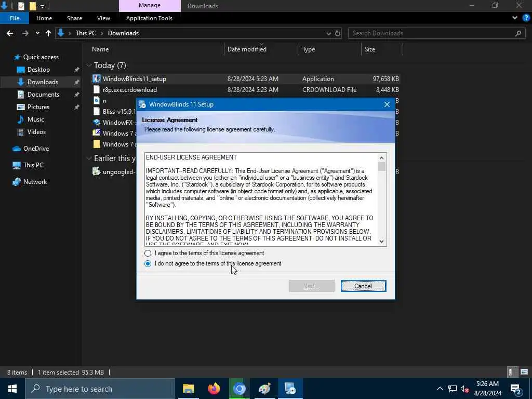Open recent locations dropdown arrow
The image size is (532, 399).
tap(37, 33)
